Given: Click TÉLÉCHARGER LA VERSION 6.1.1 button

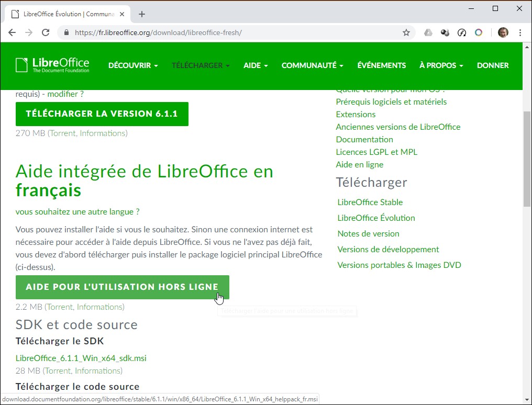Looking at the screenshot, I should (102, 114).
